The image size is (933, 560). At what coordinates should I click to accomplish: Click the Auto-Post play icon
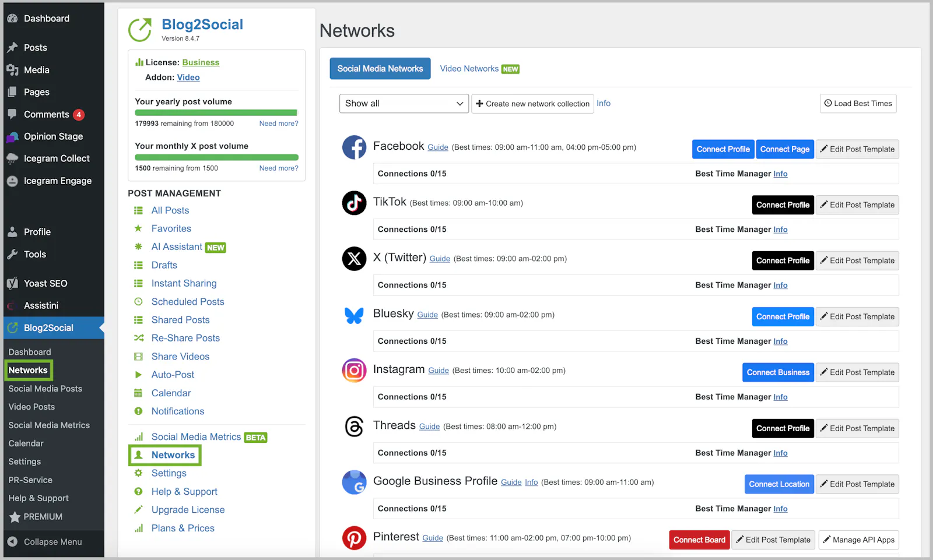138,375
